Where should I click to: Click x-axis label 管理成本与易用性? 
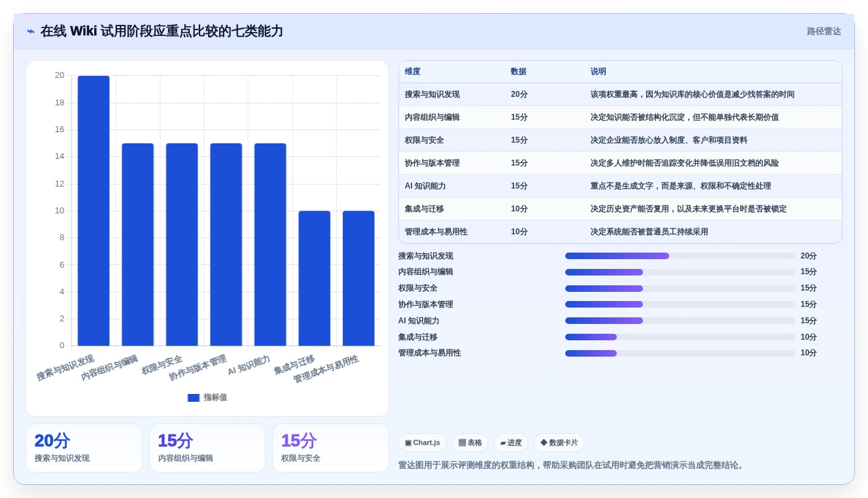pos(326,369)
